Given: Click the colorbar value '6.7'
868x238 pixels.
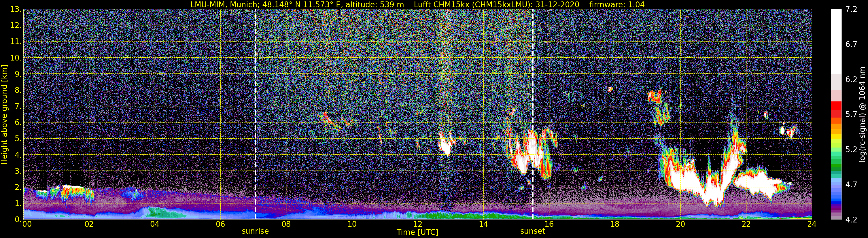Looking at the screenshot, I should tap(851, 44).
